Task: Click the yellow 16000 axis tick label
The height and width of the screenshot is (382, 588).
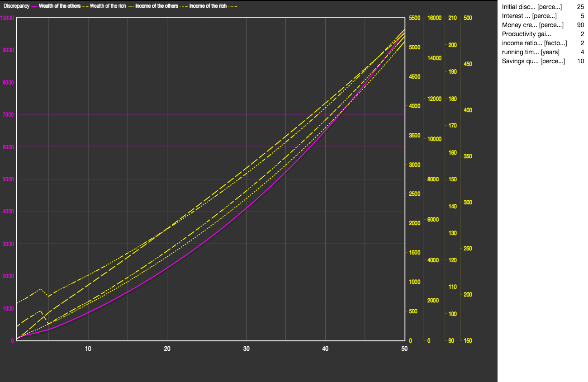Action: [x=434, y=18]
